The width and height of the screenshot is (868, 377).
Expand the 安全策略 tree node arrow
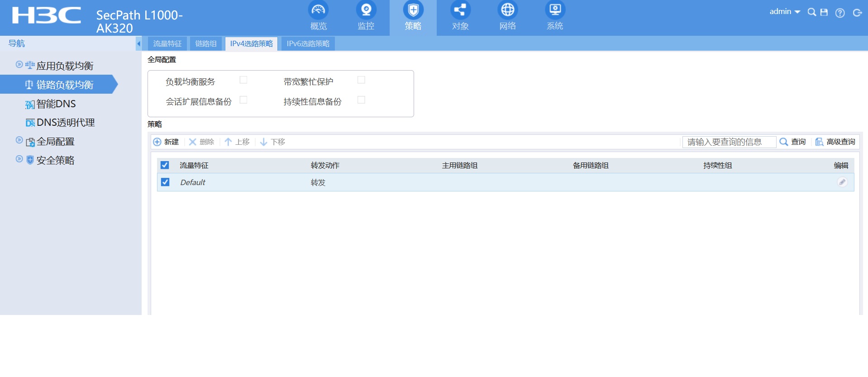[19, 159]
